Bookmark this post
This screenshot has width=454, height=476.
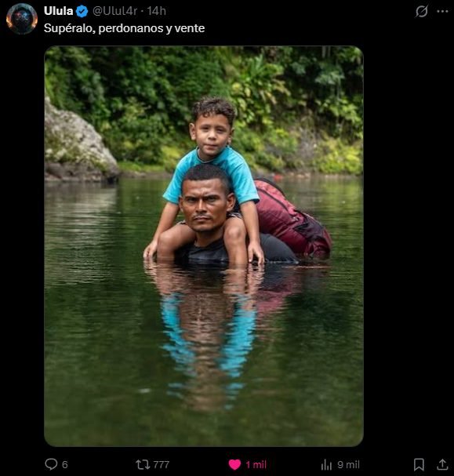(419, 464)
